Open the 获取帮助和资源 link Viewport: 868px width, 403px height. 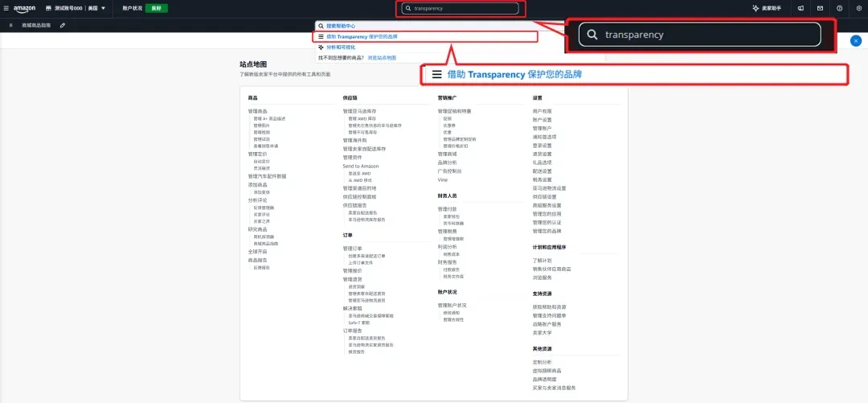pos(549,307)
